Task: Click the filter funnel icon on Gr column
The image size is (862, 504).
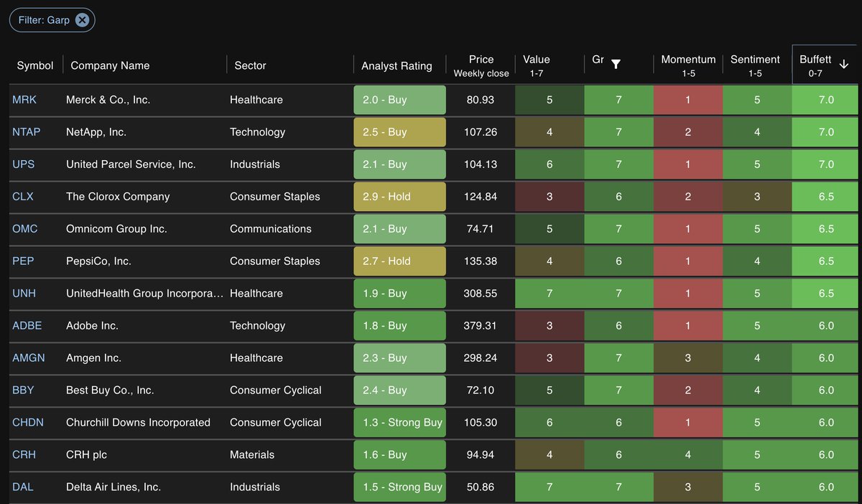Action: [x=616, y=65]
